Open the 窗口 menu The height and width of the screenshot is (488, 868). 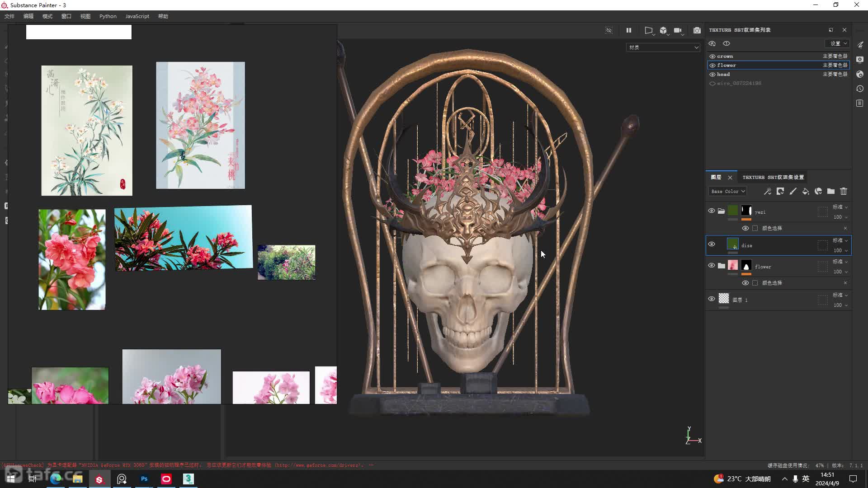(x=66, y=16)
